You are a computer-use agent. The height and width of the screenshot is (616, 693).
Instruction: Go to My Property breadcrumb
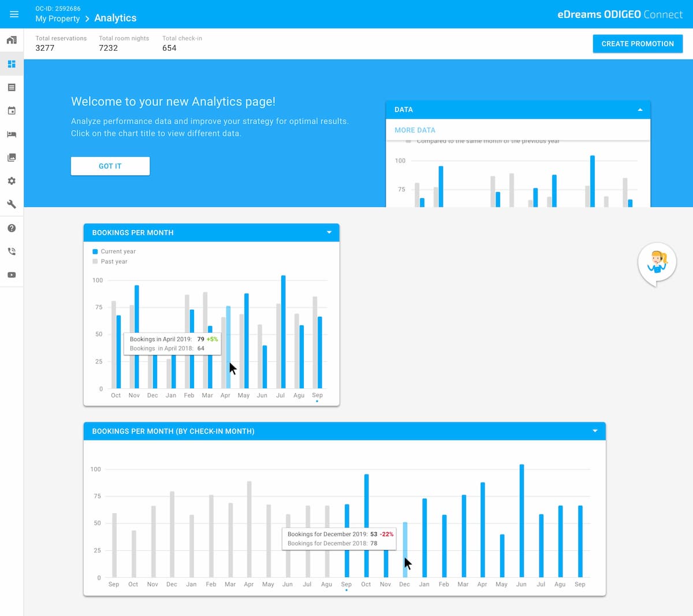click(x=58, y=18)
